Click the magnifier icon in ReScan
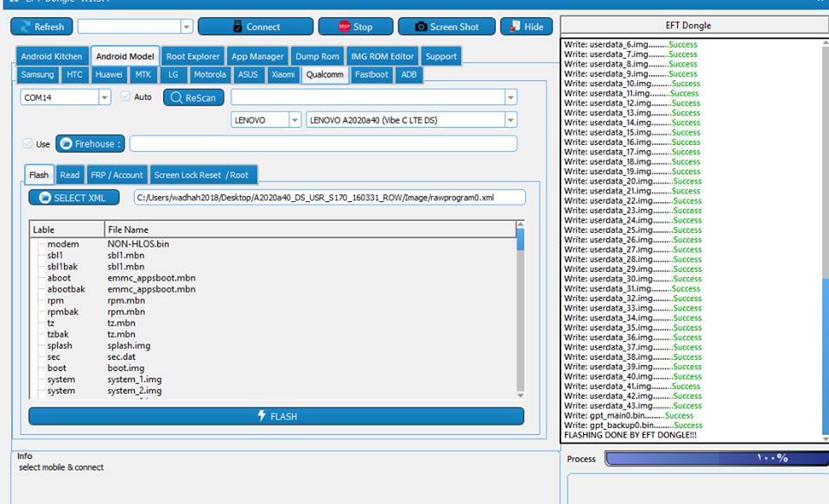This screenshot has height=504, width=829. click(x=176, y=98)
